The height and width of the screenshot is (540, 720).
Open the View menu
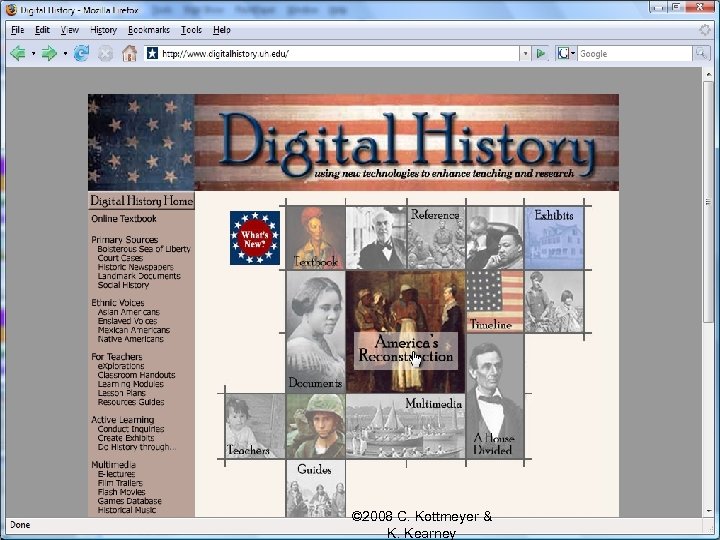tap(69, 30)
